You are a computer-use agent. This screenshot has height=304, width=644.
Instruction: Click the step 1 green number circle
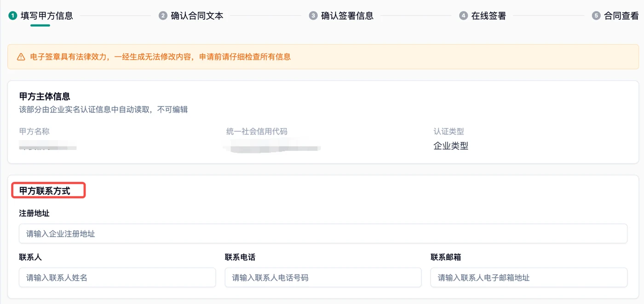[13, 16]
